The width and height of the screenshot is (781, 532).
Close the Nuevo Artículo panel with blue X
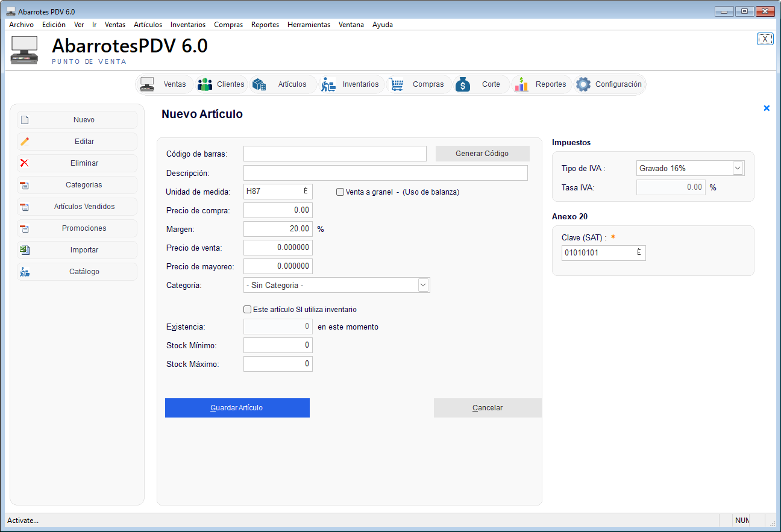click(x=767, y=108)
